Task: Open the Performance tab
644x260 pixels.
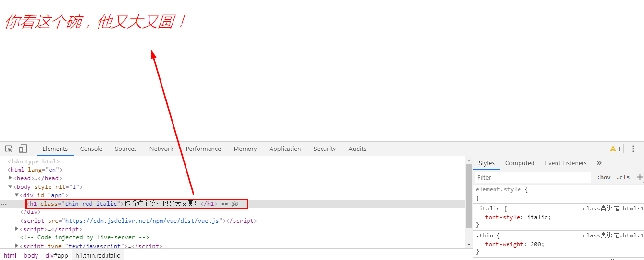Action: point(203,149)
